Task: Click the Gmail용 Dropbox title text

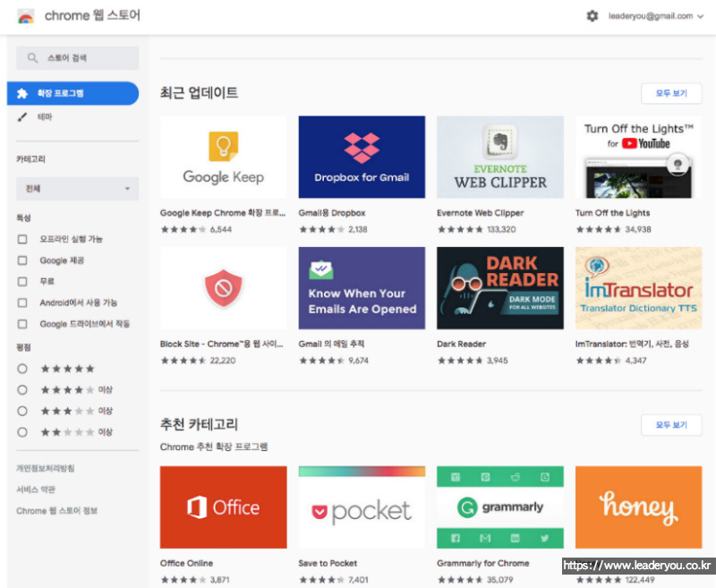Action: (332, 213)
